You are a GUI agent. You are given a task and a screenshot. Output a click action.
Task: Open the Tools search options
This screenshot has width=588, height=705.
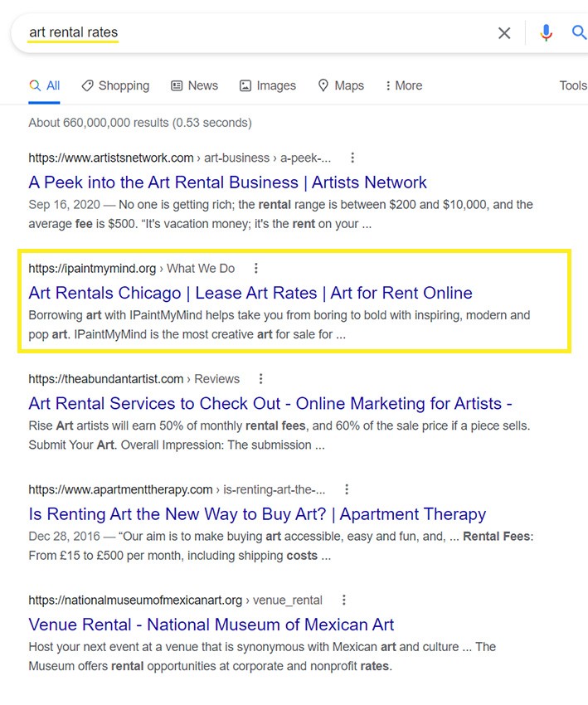[572, 85]
